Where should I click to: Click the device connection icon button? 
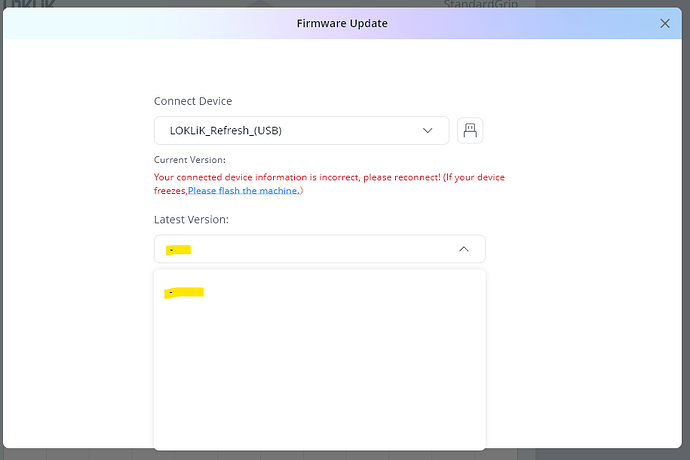pyautogui.click(x=470, y=130)
